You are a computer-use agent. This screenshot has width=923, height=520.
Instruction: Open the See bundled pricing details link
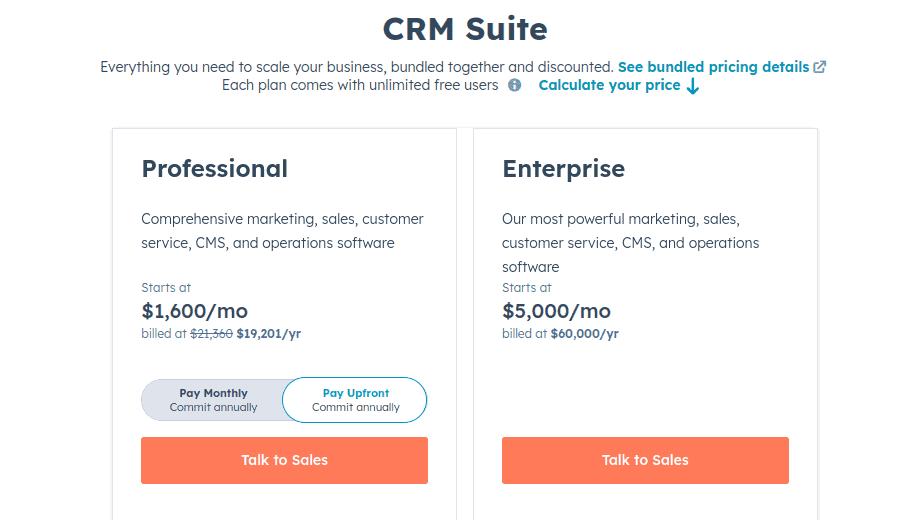[x=713, y=67]
